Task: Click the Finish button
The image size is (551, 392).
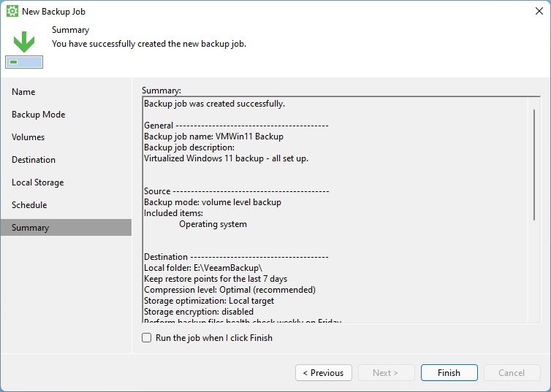Action: [x=449, y=373]
